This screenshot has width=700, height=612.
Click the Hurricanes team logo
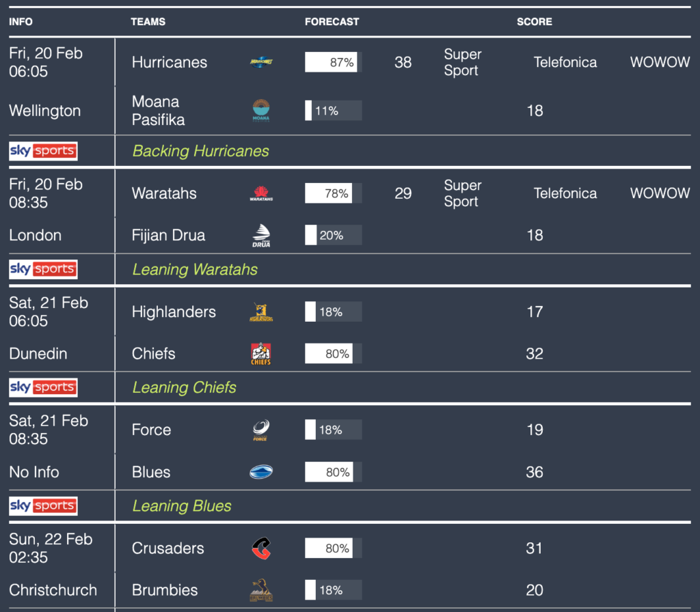pyautogui.click(x=261, y=62)
